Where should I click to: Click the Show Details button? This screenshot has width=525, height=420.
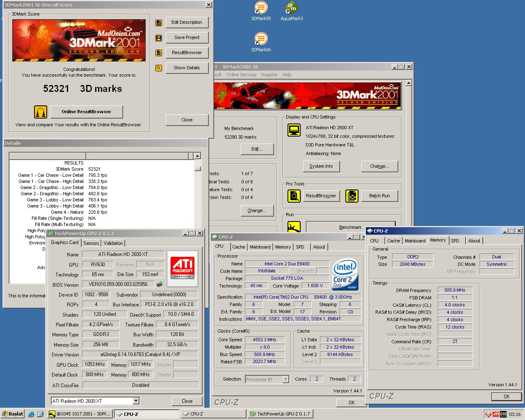click(x=187, y=68)
